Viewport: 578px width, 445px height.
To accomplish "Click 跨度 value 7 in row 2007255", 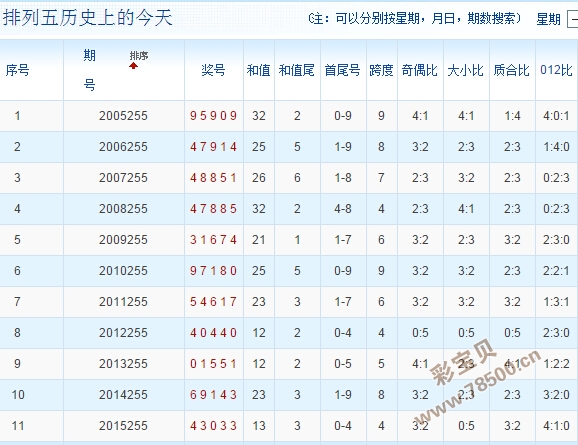I will click(x=382, y=178).
